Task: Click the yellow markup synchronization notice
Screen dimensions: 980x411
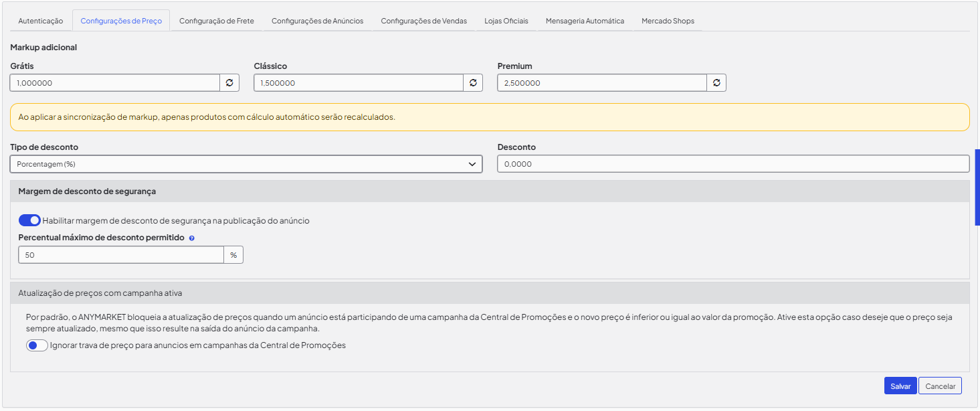Action: pos(490,117)
